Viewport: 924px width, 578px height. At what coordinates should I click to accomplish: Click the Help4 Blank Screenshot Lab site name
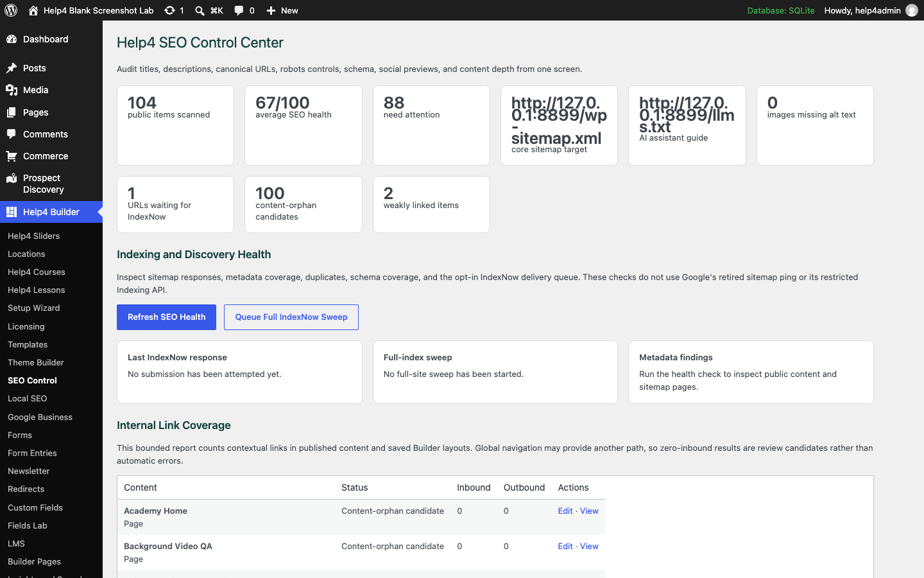(98, 10)
